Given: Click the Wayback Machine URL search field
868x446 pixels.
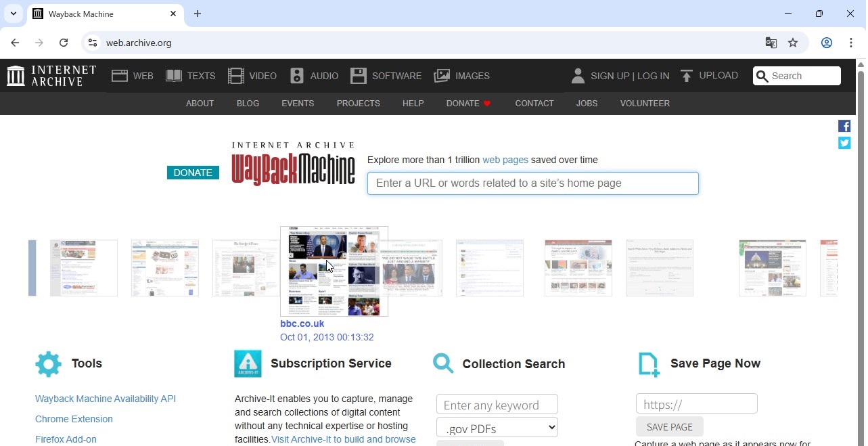Looking at the screenshot, I should (532, 183).
